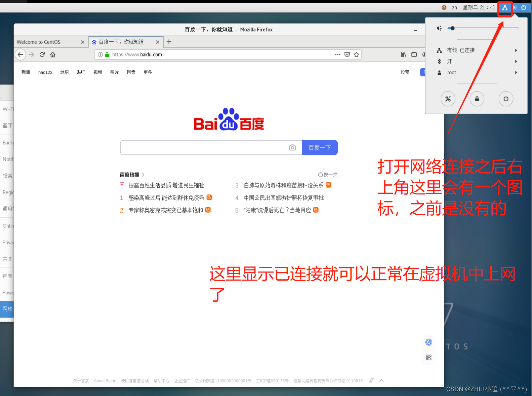
Task: Click input method icon left of zh
Action: [444, 7]
